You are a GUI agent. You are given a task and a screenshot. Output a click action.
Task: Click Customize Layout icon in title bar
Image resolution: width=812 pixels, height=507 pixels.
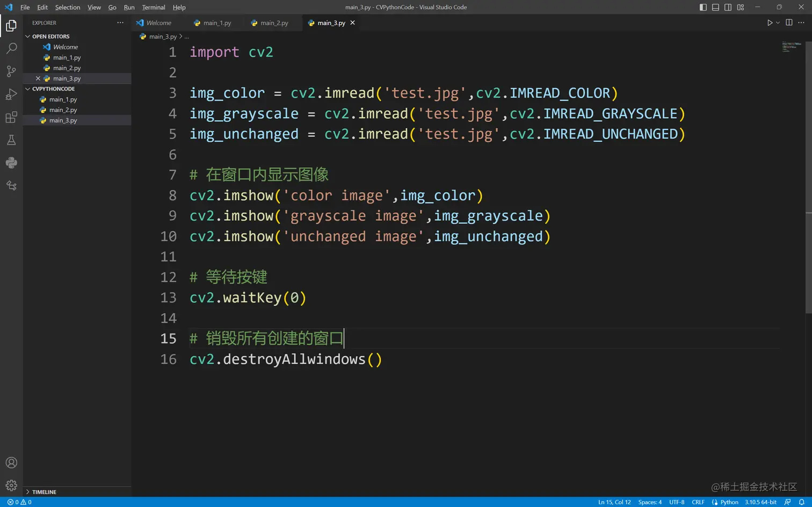[x=741, y=7]
